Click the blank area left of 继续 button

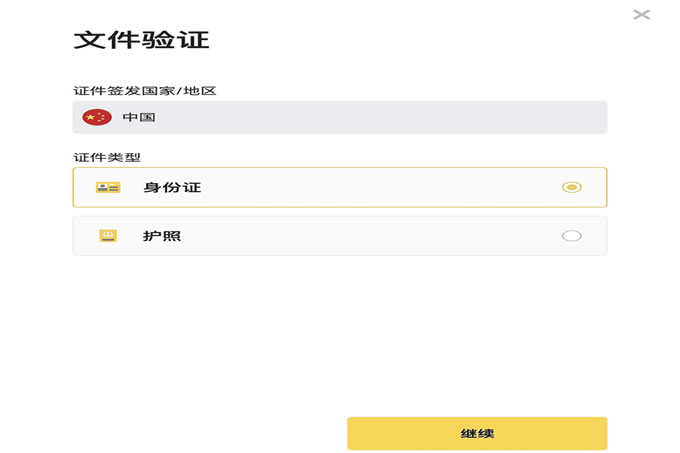[208, 433]
